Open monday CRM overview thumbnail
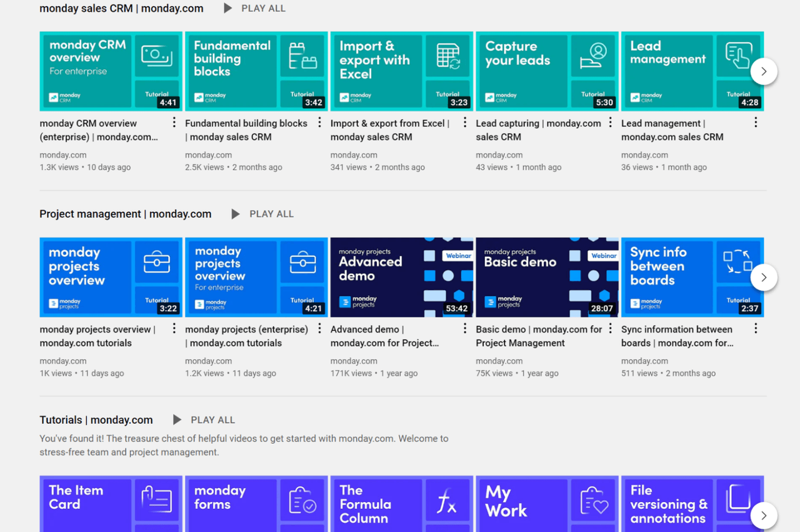Screen dimensions: 800x532 coord(111,71)
